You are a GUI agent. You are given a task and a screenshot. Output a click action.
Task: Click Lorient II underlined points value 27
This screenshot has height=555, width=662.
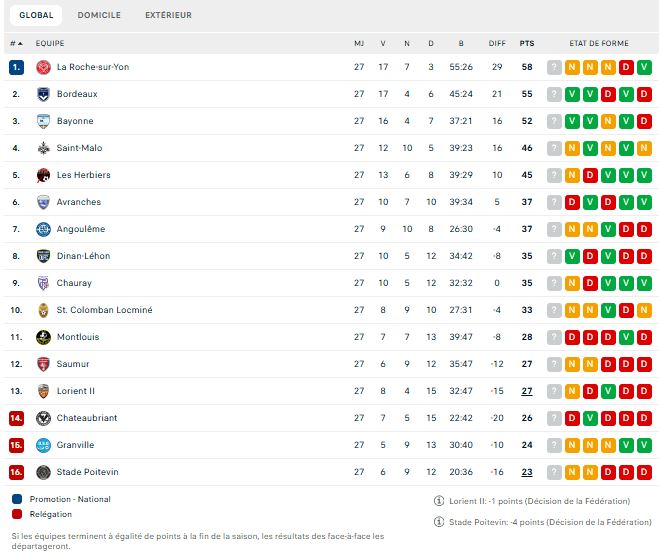pos(527,391)
